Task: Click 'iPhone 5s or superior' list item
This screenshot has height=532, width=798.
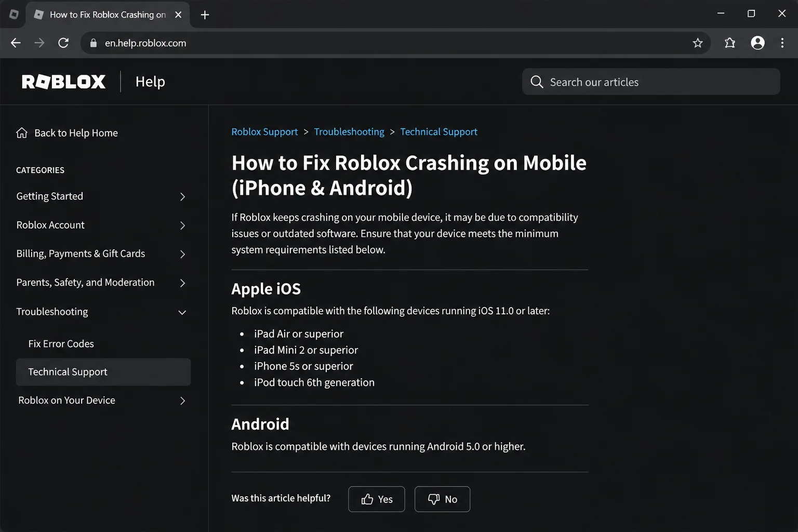Action: (303, 366)
